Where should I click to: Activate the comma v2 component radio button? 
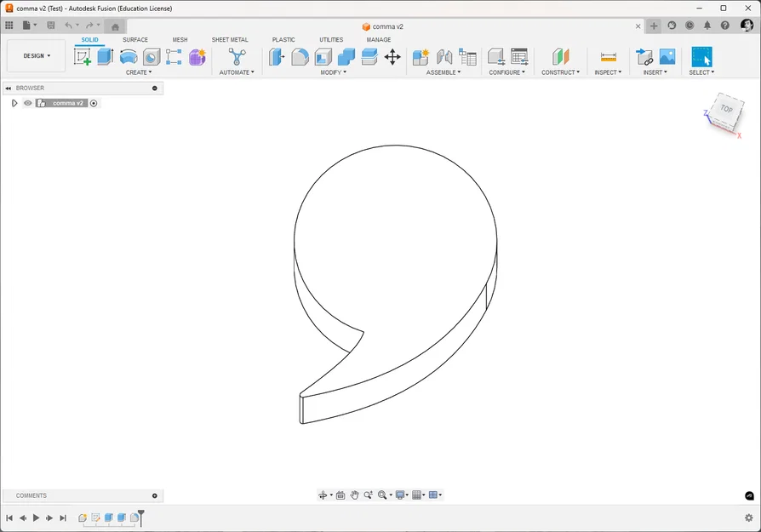click(94, 103)
